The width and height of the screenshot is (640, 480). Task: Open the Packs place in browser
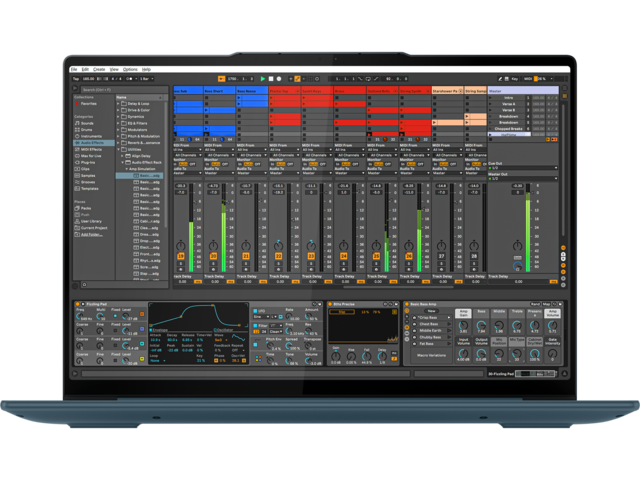(x=87, y=207)
